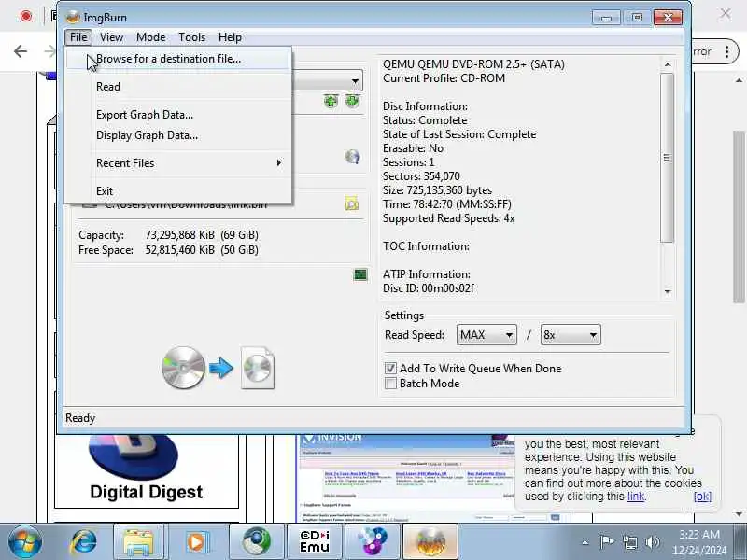Viewport: 747px width, 560px height.
Task: Open the Help menu
Action: 230,37
